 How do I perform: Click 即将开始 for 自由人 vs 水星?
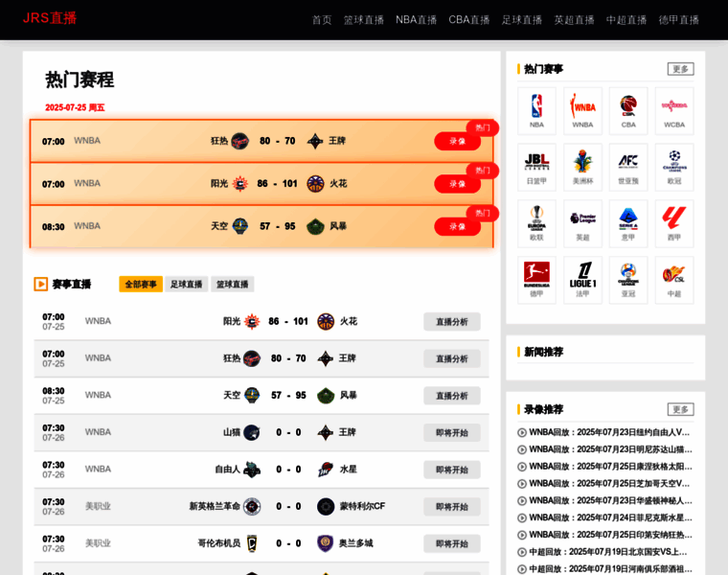(x=452, y=470)
